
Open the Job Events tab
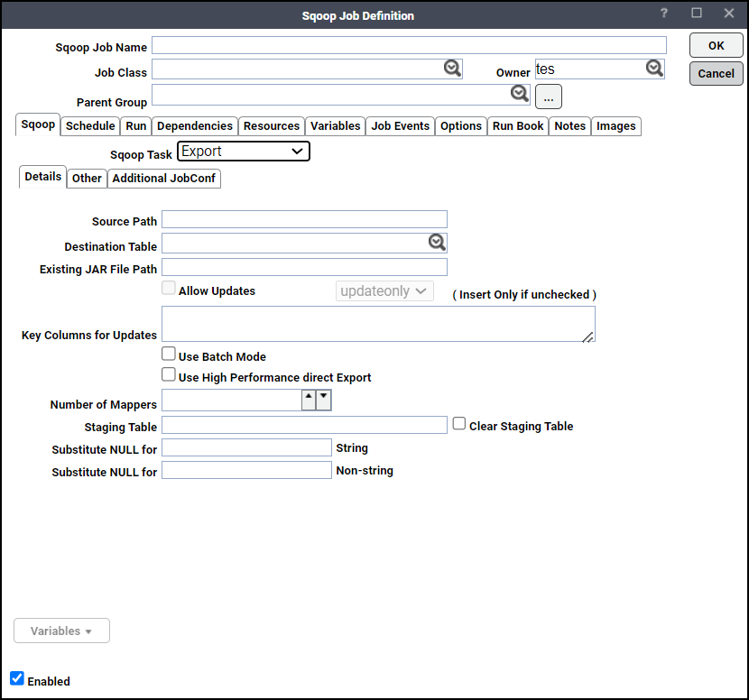click(x=401, y=126)
